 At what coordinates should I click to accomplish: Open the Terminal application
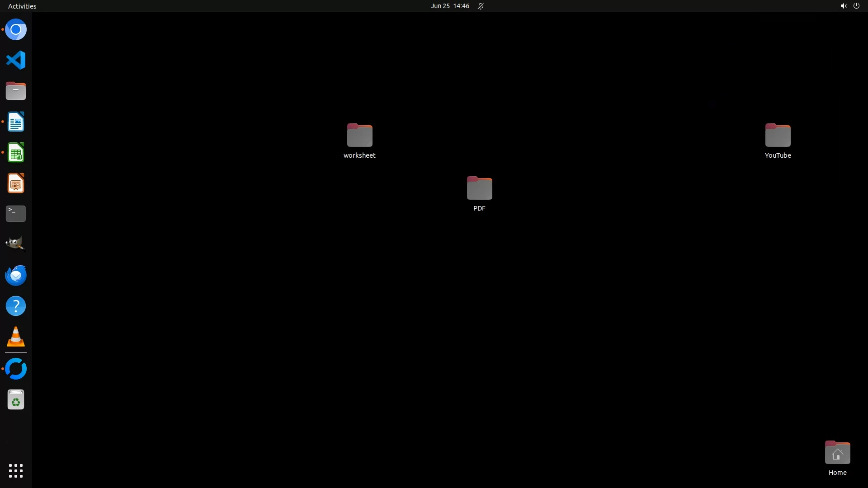click(x=16, y=214)
